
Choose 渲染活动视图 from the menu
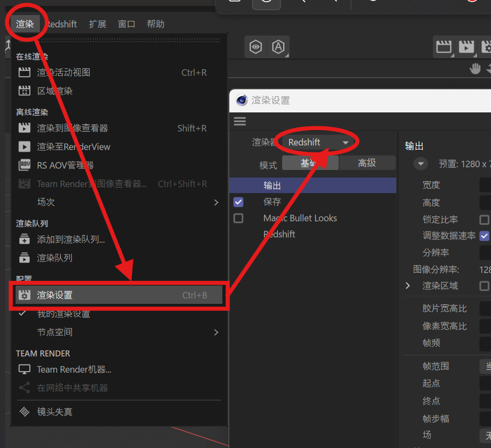tap(119, 73)
